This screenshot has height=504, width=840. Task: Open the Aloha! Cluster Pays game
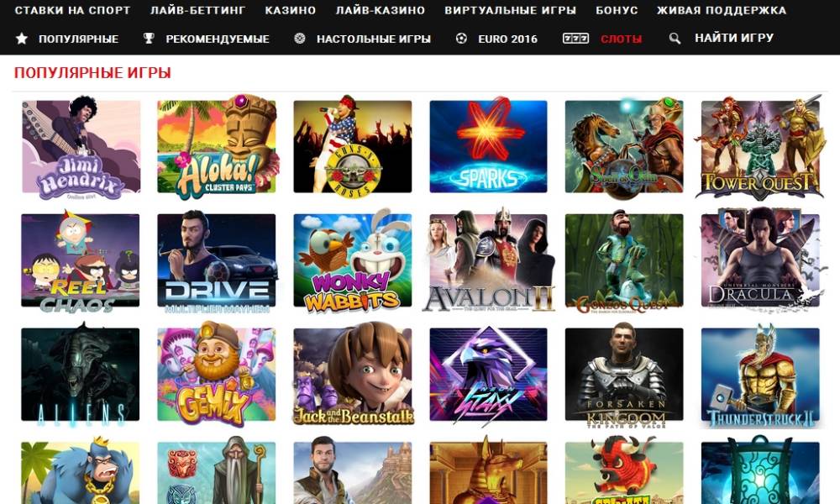click(x=217, y=147)
